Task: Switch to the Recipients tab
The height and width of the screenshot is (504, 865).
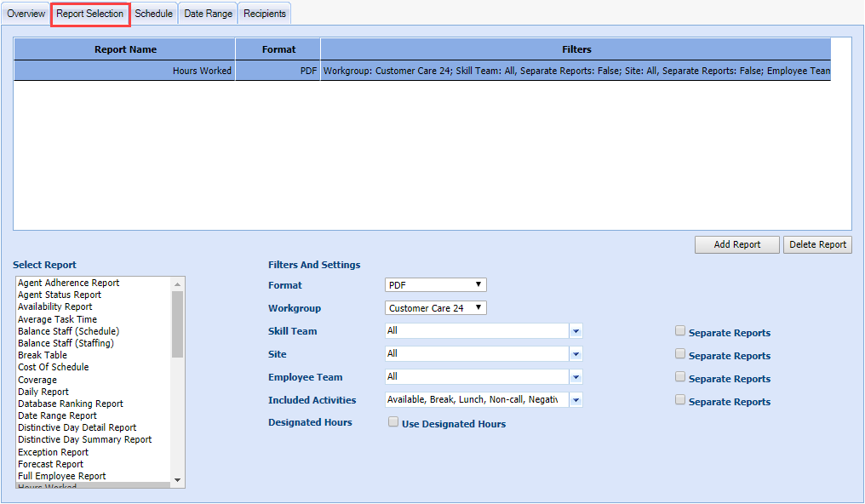Action: point(265,14)
